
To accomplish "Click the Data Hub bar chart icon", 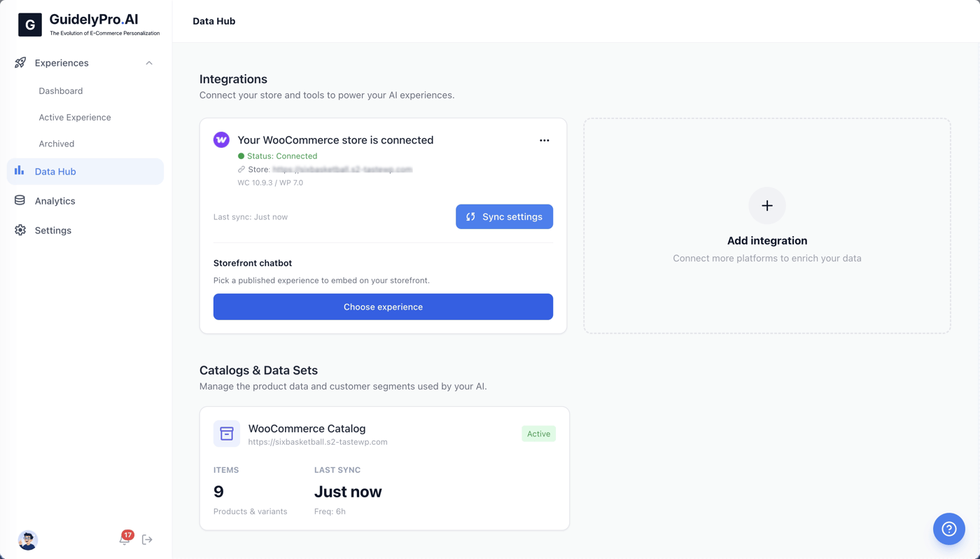I will tap(20, 171).
